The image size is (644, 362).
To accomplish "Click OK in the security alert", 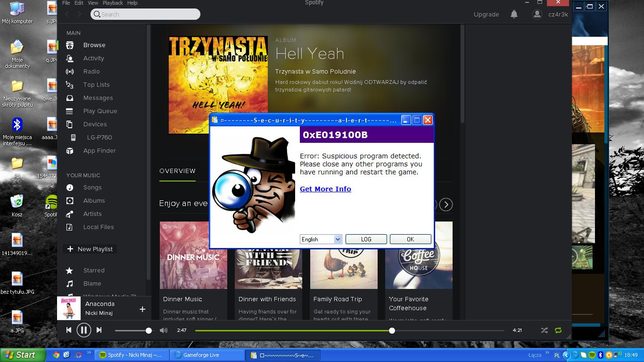I will point(411,239).
